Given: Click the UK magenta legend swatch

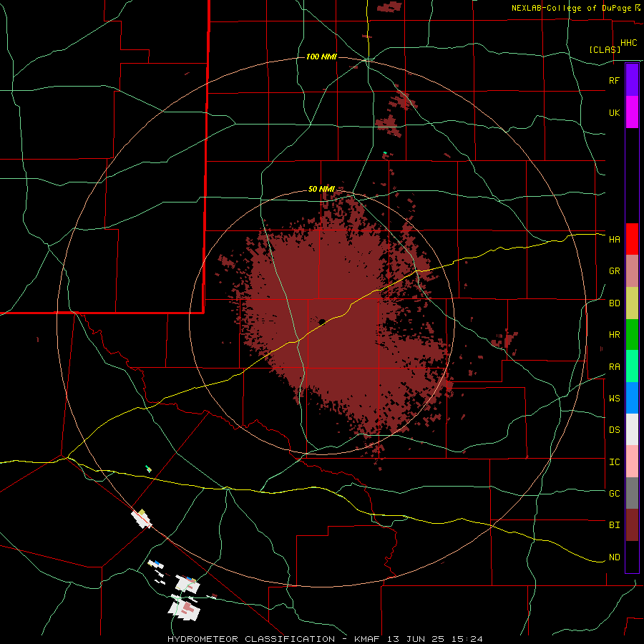Looking at the screenshot, I should [632, 112].
